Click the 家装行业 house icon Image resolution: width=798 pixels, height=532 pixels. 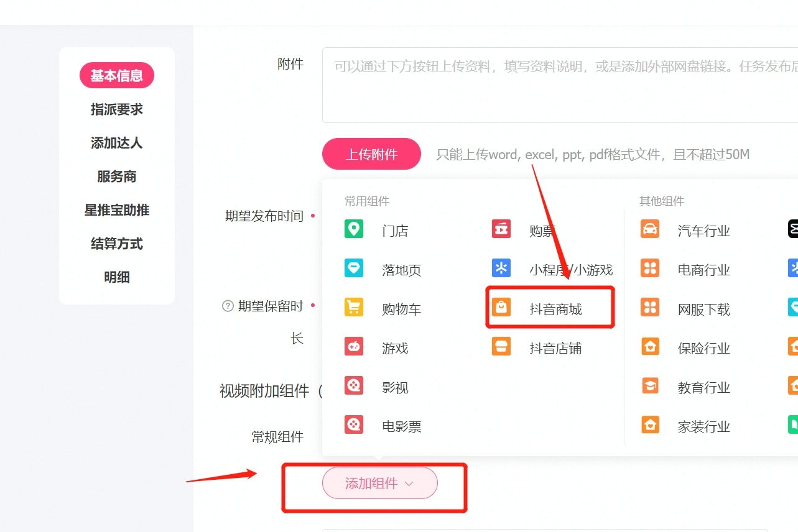pos(650,425)
